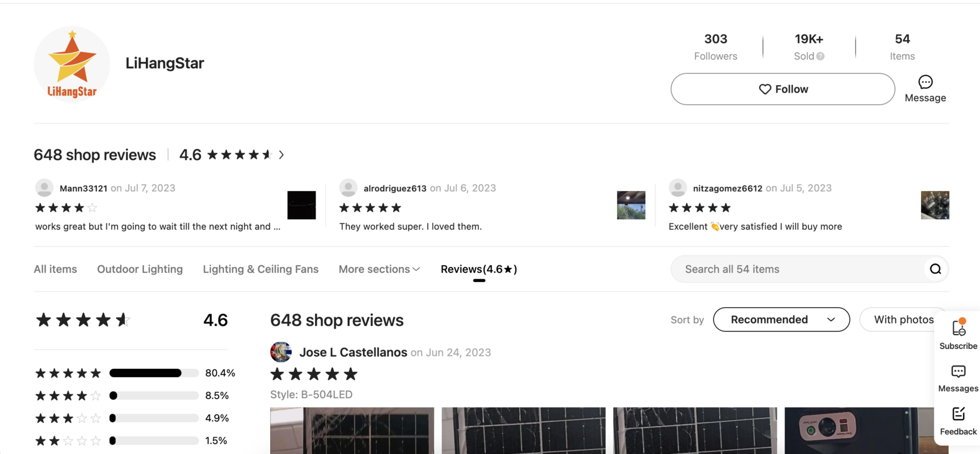
Task: Click the search magnifier icon
Action: (x=936, y=269)
